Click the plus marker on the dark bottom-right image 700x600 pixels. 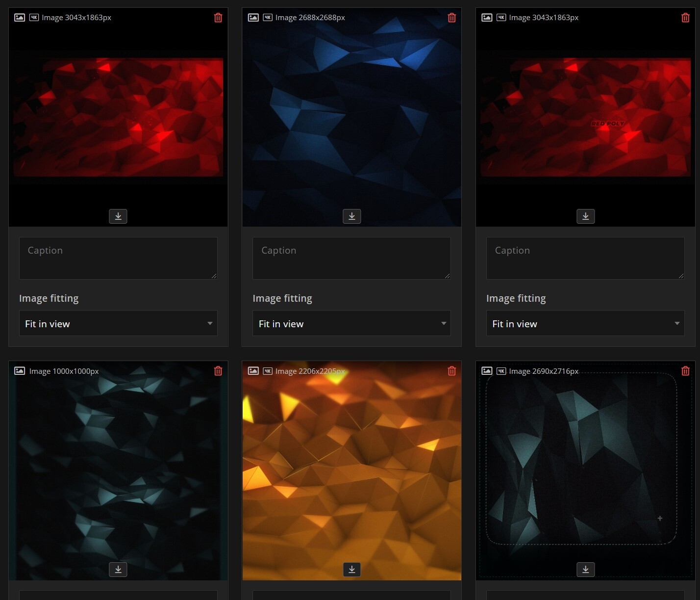click(x=660, y=518)
